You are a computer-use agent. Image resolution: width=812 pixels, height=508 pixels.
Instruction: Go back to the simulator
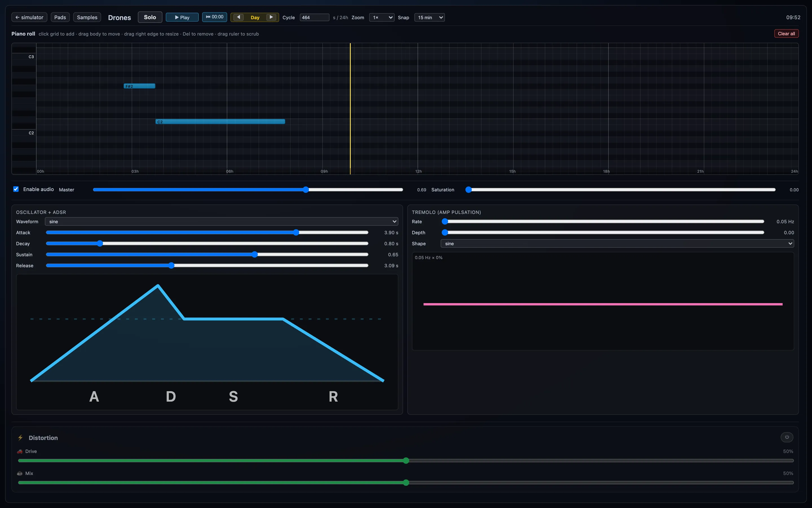(29, 17)
